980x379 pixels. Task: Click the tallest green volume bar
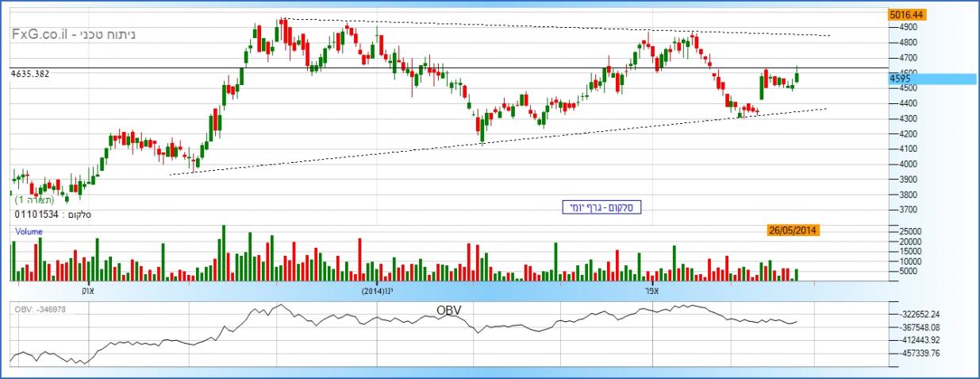click(x=223, y=252)
